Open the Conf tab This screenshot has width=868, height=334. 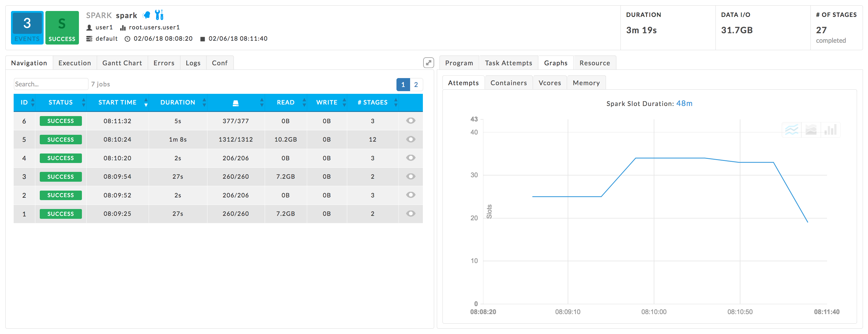click(x=220, y=63)
